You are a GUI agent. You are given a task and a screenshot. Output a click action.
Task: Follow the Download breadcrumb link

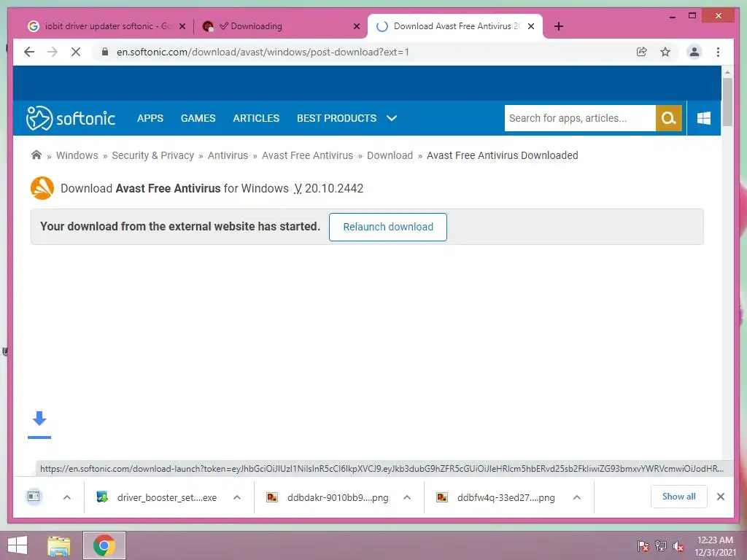tap(390, 155)
